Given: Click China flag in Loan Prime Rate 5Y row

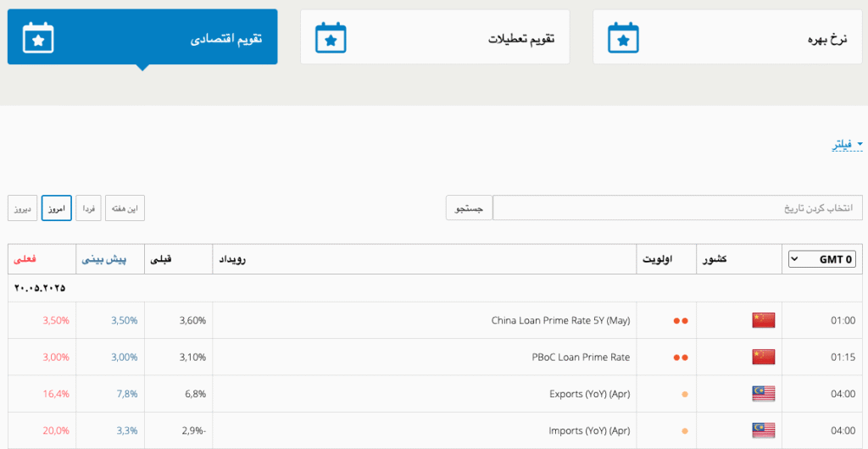Looking at the screenshot, I should pos(764,321).
